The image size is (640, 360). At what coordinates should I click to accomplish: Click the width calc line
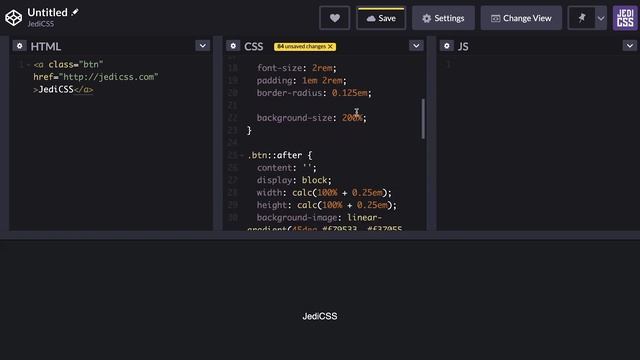tap(324, 193)
